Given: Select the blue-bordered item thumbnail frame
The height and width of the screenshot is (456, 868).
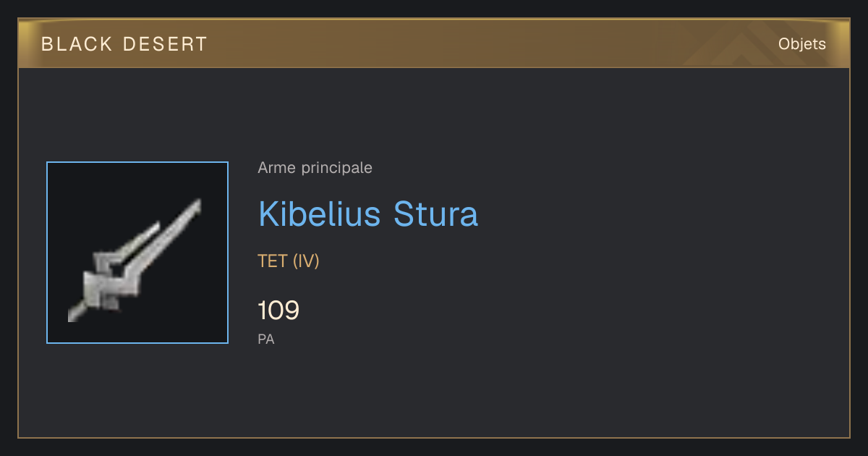Looking at the screenshot, I should 137,253.
